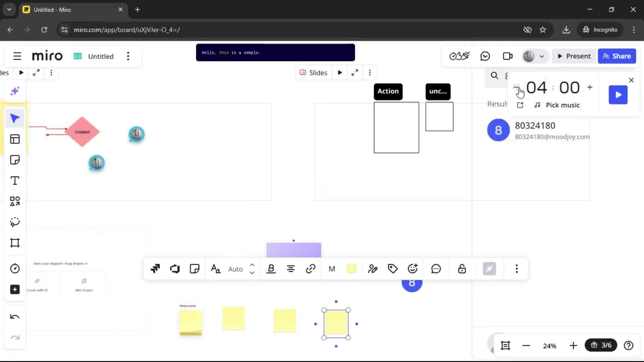
Task: Add a comment to the selected sticky
Action: coord(436,269)
